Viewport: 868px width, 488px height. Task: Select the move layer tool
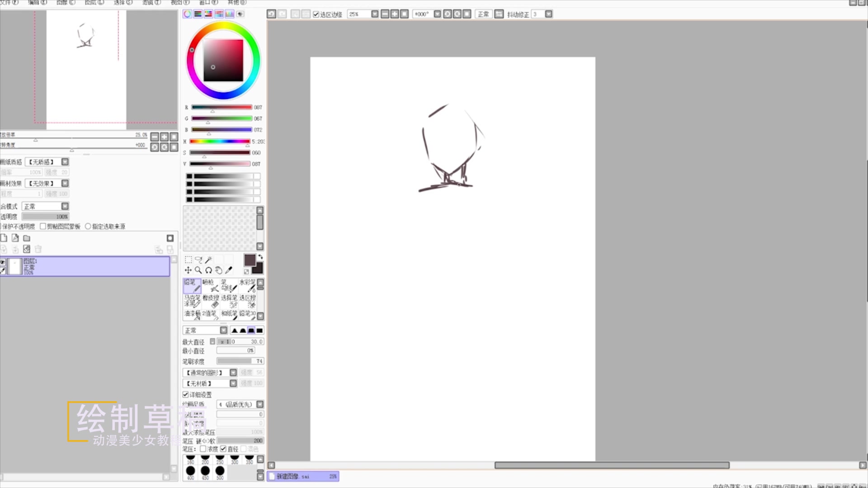tap(188, 270)
